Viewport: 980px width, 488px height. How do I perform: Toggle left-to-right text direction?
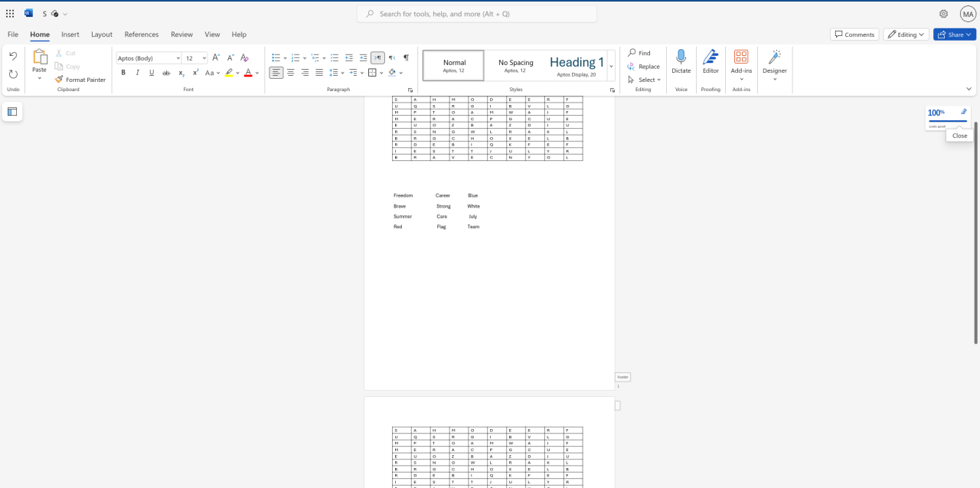377,57
